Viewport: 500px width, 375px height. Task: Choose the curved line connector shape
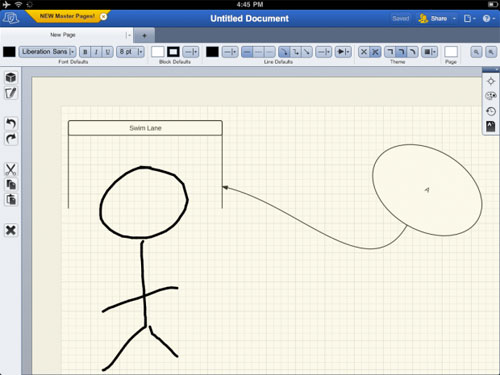(x=284, y=52)
